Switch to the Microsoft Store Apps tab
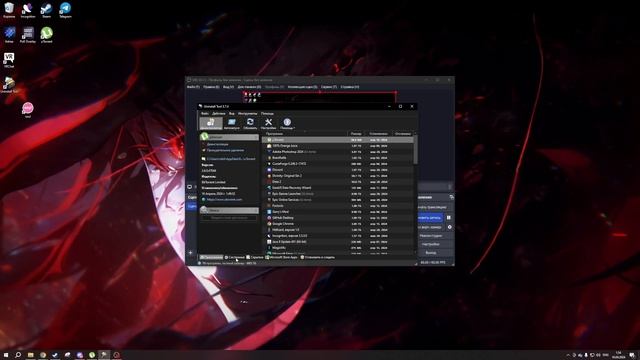640x360 pixels. 281,257
